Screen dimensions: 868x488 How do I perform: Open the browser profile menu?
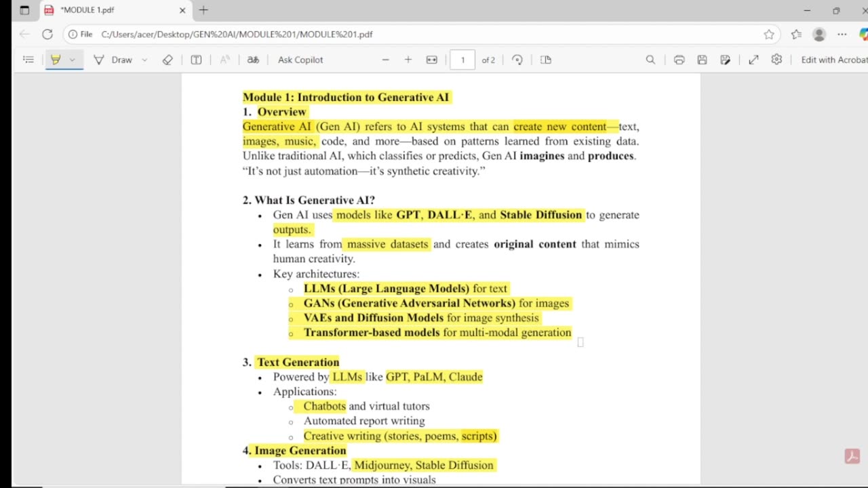(x=819, y=34)
